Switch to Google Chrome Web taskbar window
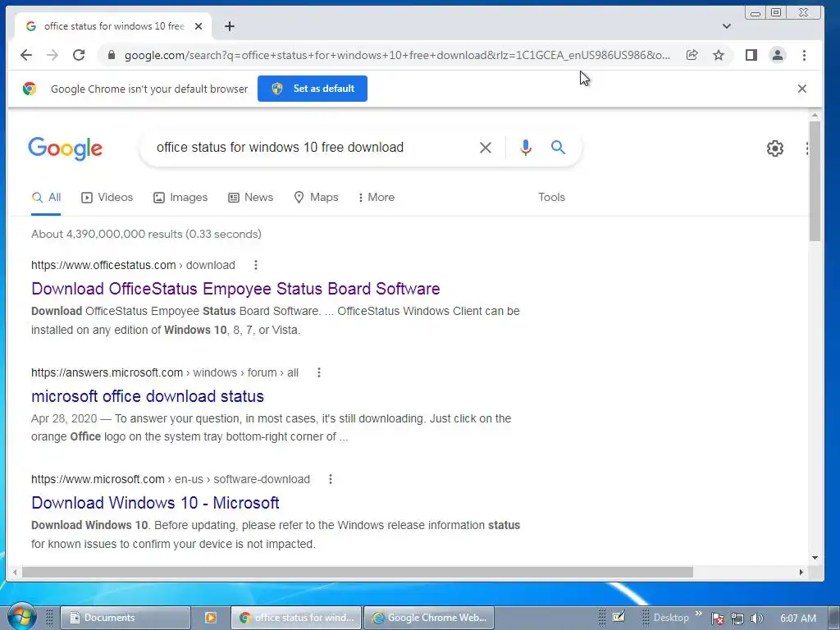This screenshot has width=840, height=630. coord(429,618)
